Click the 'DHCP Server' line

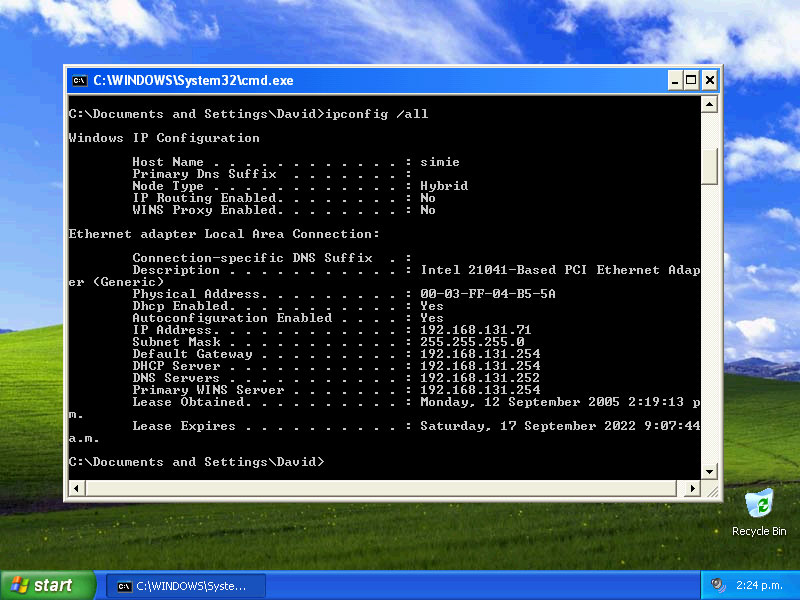pyautogui.click(x=336, y=366)
